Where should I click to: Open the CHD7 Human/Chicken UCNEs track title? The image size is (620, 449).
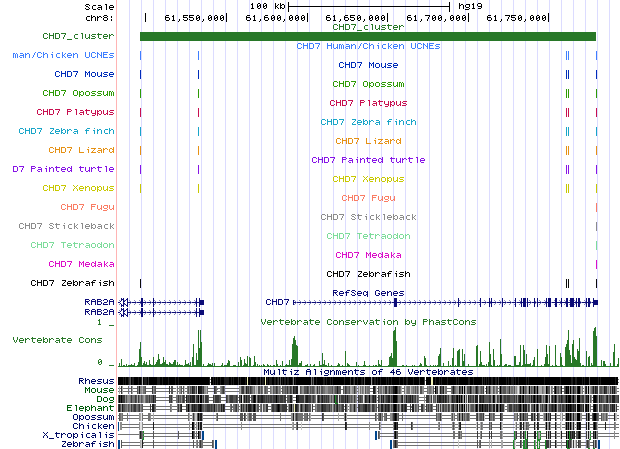(x=368, y=46)
